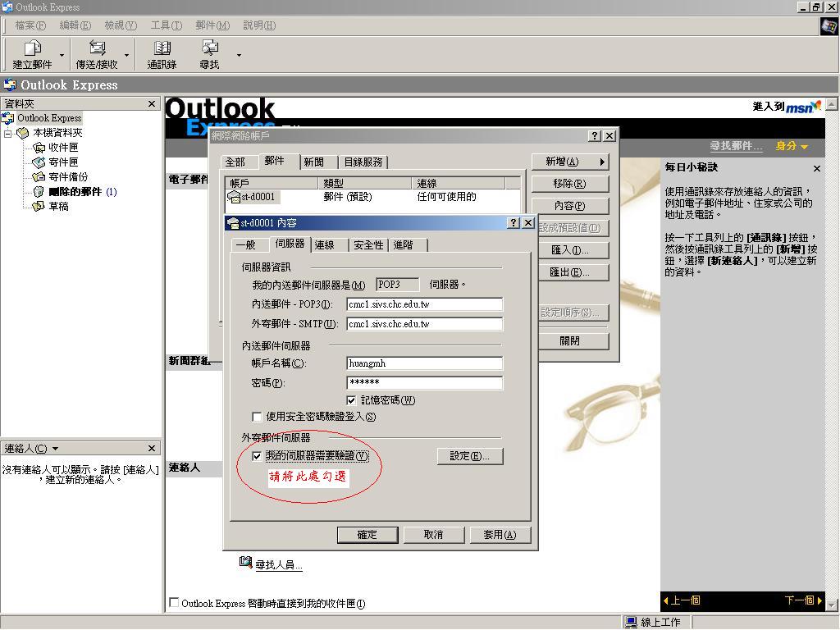Viewport: 840px width, 630px height.
Task: Enable Secure Password Authentication (使用安全密碼驗證登入) checkbox
Action: pos(257,417)
